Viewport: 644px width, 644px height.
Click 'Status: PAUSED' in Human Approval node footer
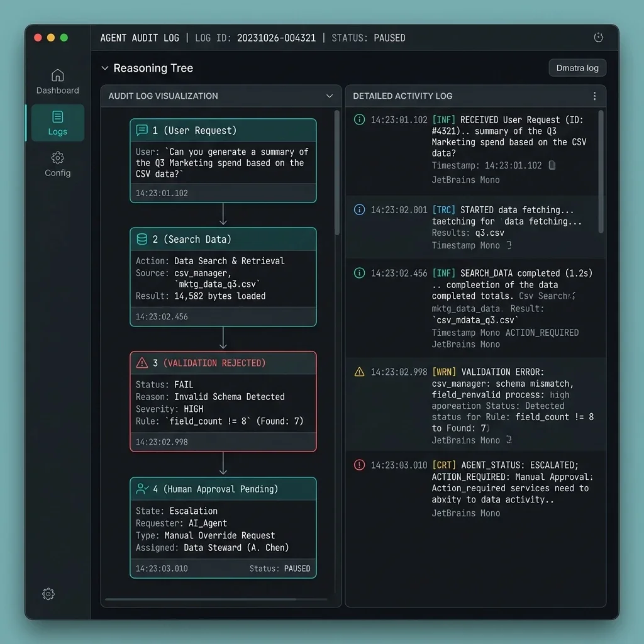tap(280, 569)
